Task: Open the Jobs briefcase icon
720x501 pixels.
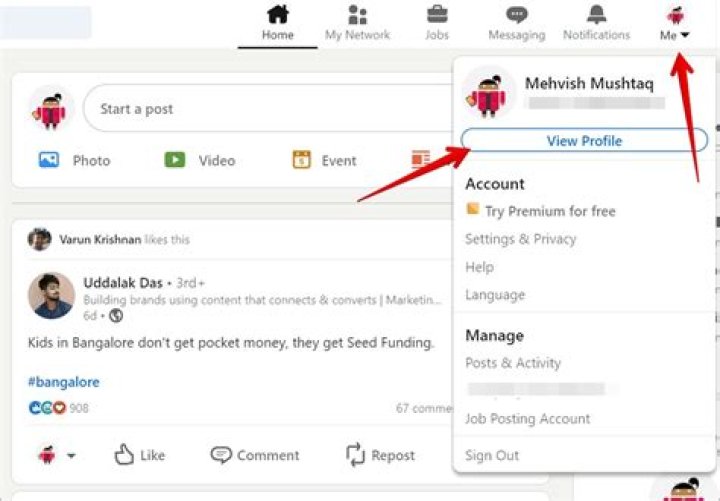Action: click(x=437, y=14)
